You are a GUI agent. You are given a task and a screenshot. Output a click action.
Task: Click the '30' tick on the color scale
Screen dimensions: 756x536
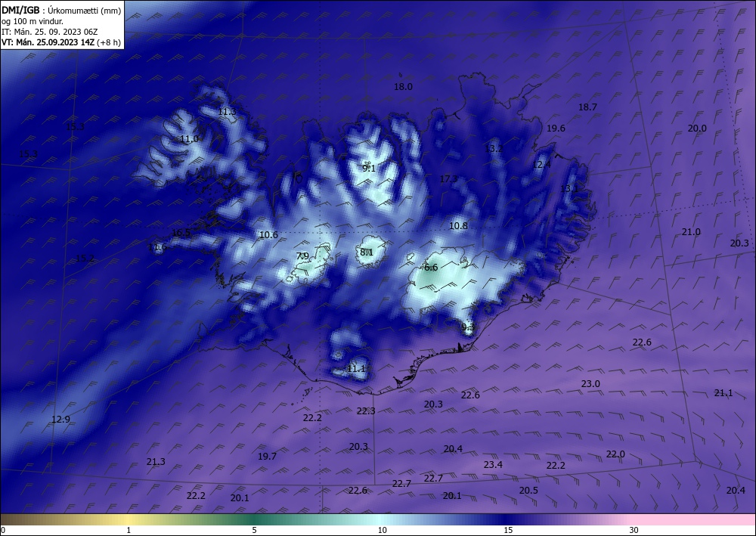[634, 530]
